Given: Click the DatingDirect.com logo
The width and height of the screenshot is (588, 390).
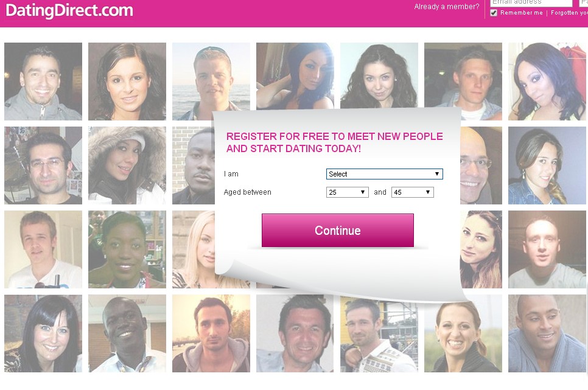Looking at the screenshot, I should point(69,10).
